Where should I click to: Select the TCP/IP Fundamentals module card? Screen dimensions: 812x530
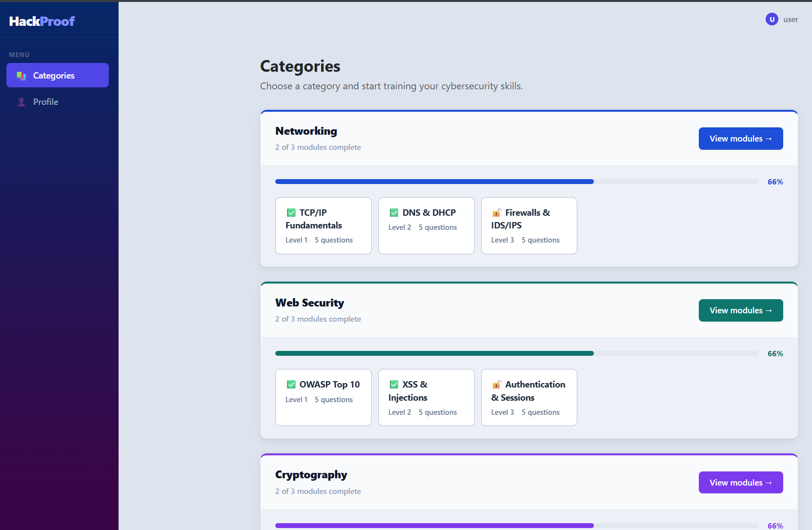click(323, 225)
